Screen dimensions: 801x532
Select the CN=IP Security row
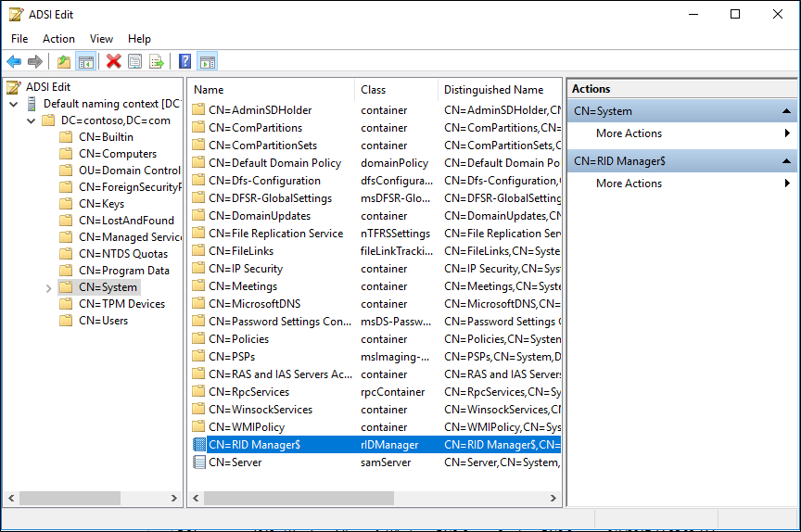(x=375, y=269)
